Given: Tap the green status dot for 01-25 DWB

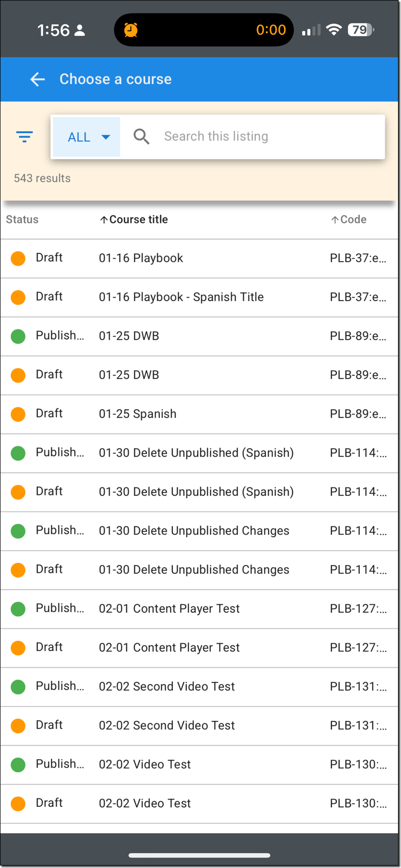Looking at the screenshot, I should [x=18, y=336].
